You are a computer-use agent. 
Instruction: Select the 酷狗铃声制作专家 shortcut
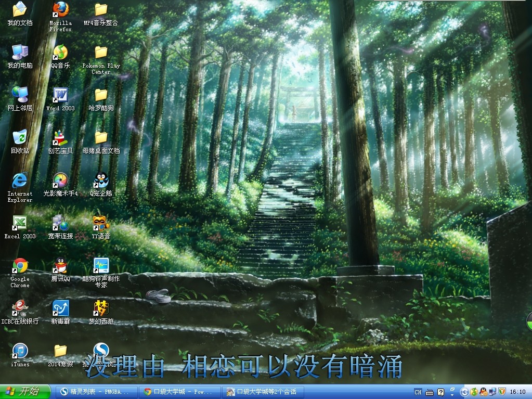tap(101, 273)
